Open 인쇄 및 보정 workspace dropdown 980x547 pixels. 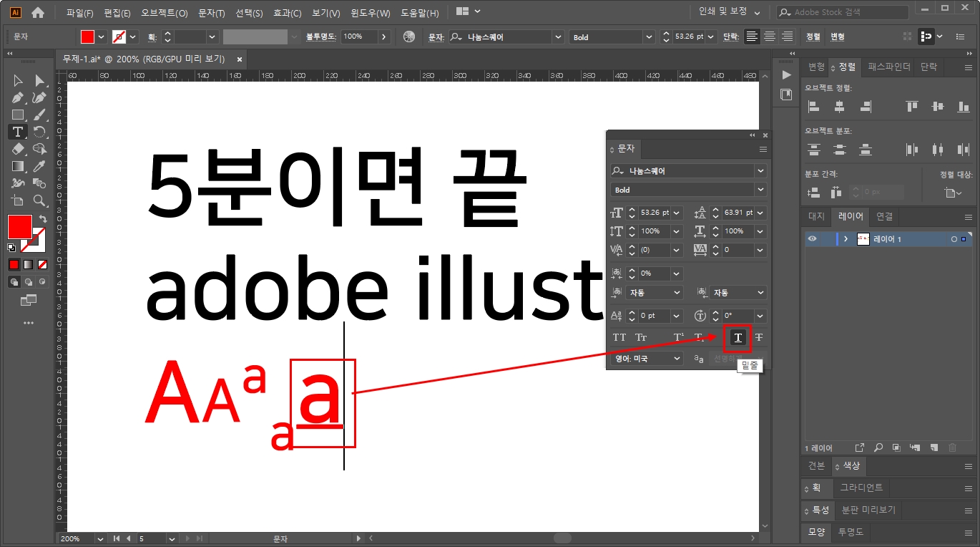(x=730, y=12)
